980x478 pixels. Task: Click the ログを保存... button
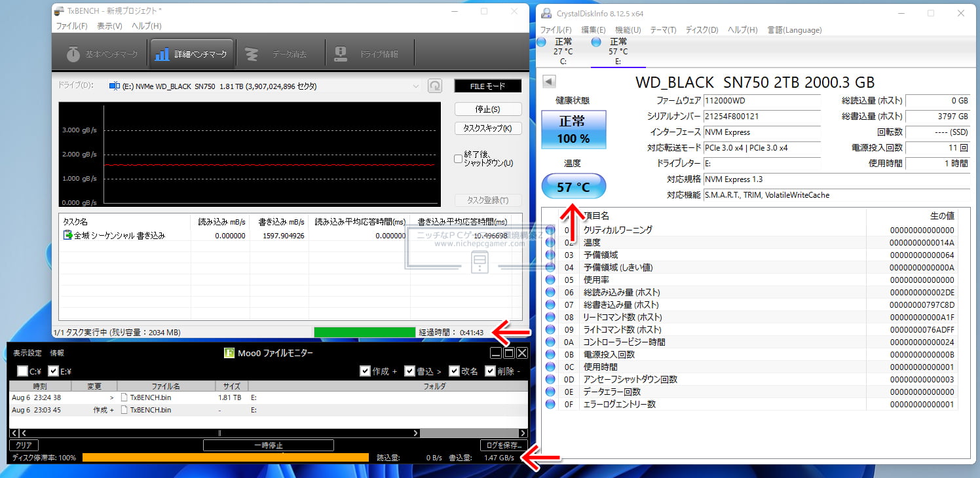click(x=504, y=445)
